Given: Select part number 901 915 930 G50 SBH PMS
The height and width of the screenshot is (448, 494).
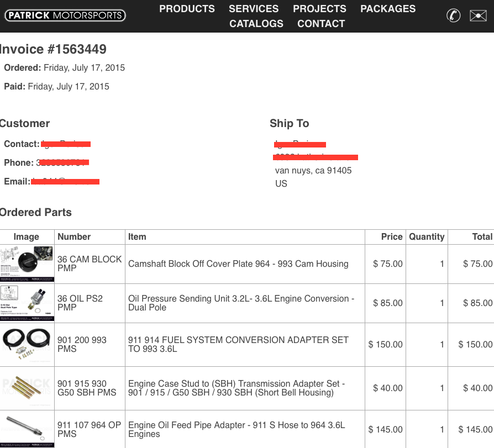Looking at the screenshot, I should pos(87,388).
